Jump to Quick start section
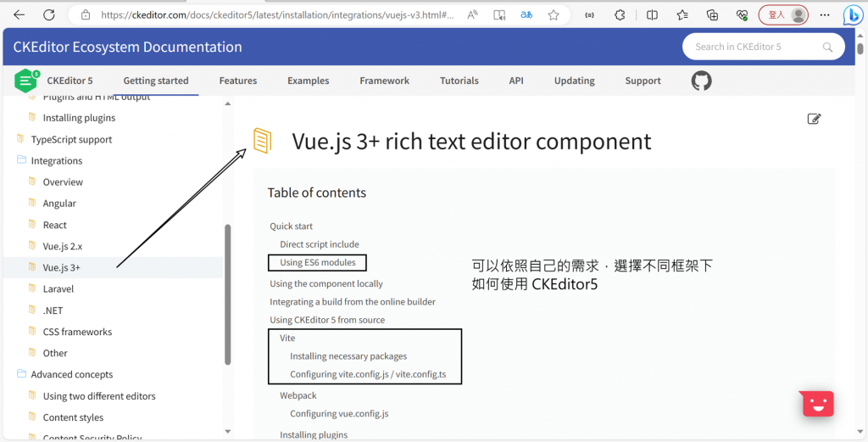 tap(292, 226)
